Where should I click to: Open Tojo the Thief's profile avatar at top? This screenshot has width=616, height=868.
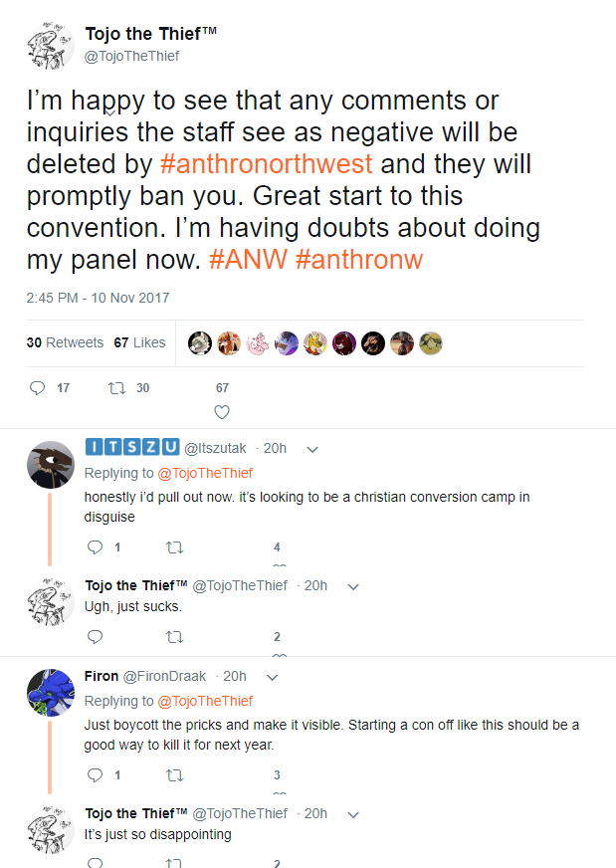coord(50,47)
